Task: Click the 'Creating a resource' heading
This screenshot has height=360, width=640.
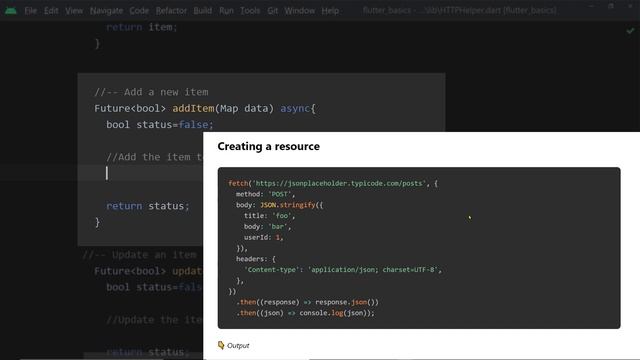Action: (269, 146)
